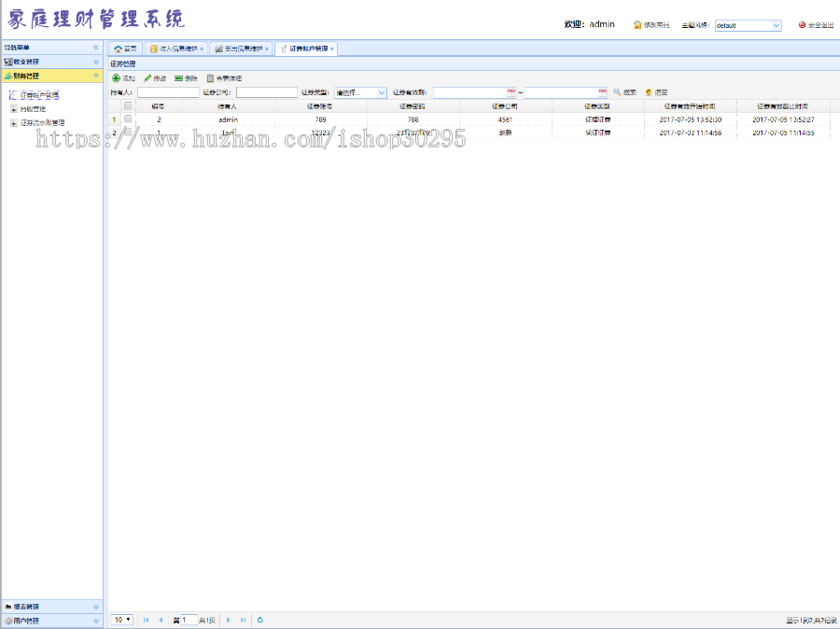Click the 证券账号 column header
Screen dimensions: 840x629
pos(320,106)
